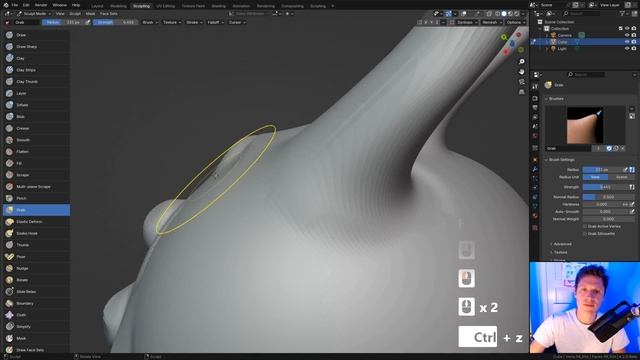
Task: Collapse the Brush Settings panel
Action: pos(560,160)
